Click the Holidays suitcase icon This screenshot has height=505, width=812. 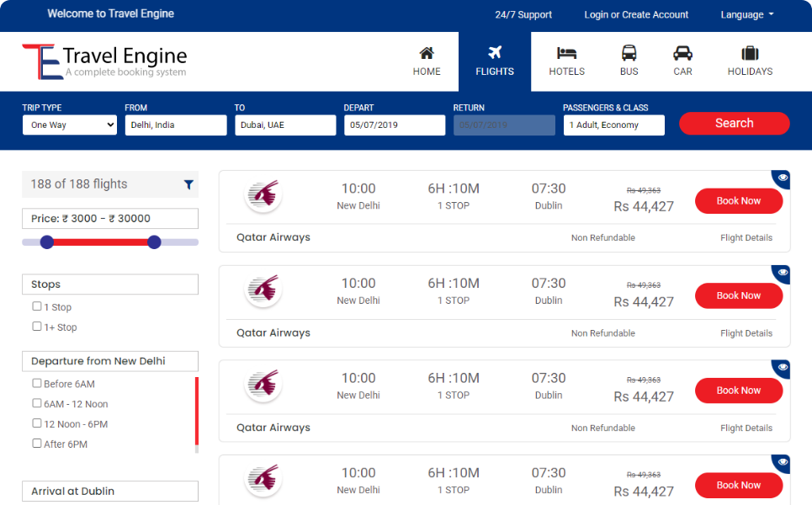(x=750, y=53)
